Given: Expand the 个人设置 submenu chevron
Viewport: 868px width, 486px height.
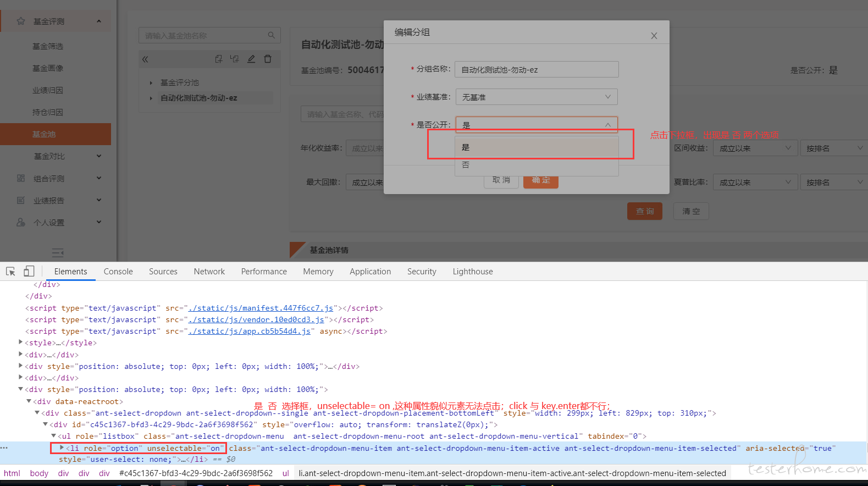Looking at the screenshot, I should pos(99,222).
